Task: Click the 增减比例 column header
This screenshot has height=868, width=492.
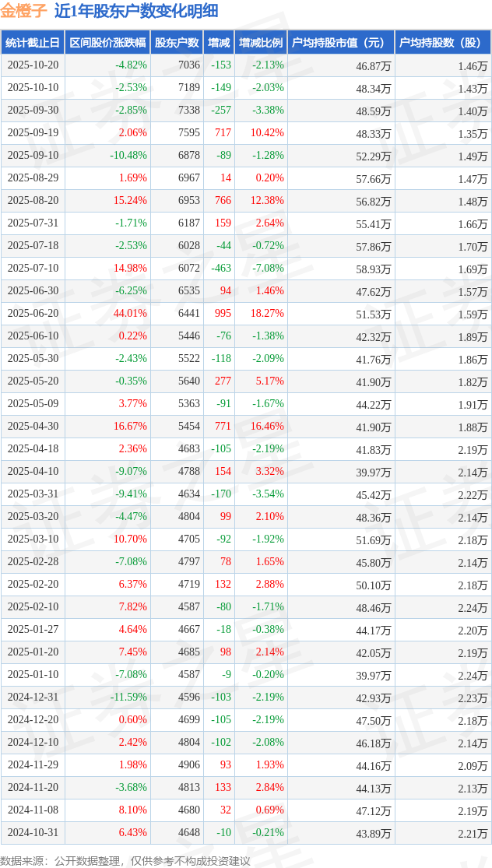Action: point(261,43)
